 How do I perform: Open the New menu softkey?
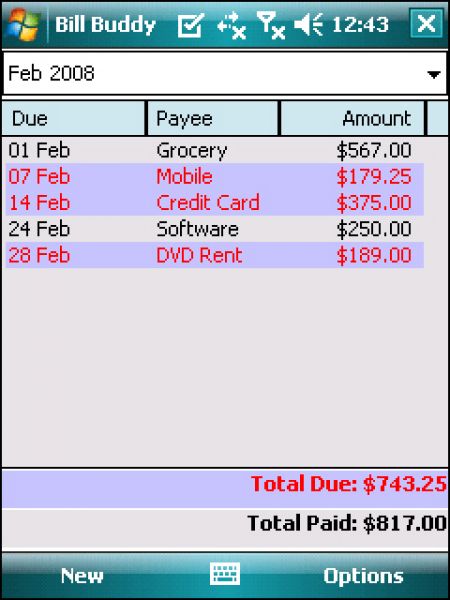(82, 576)
